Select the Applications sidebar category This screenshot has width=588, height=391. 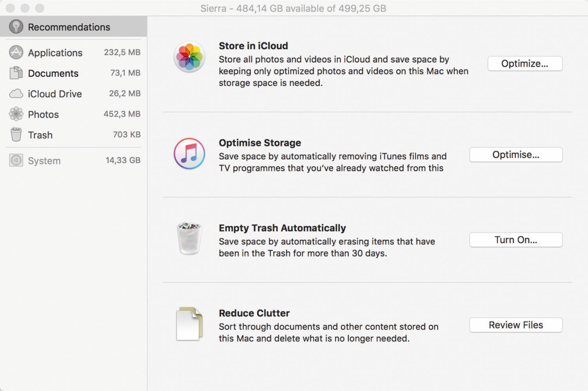(x=73, y=52)
